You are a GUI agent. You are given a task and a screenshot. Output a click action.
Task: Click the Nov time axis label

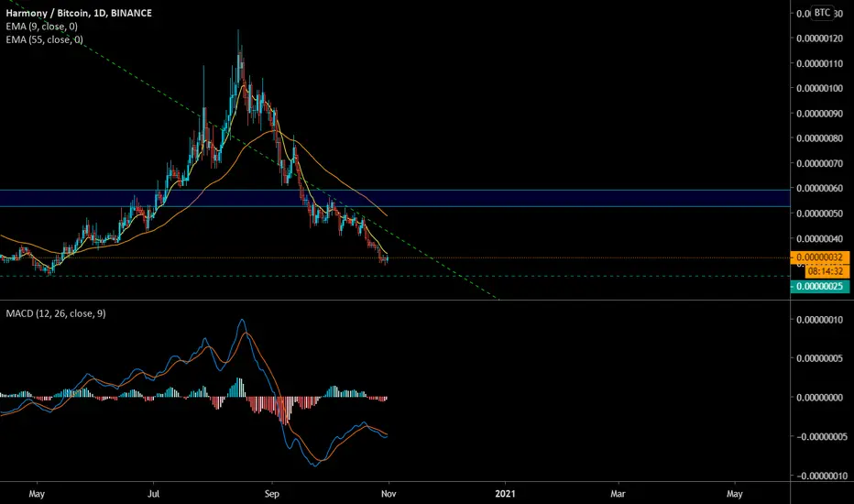coord(389,494)
